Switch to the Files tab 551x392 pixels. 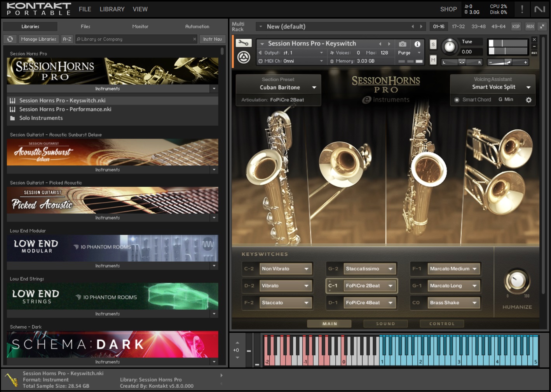(x=85, y=26)
